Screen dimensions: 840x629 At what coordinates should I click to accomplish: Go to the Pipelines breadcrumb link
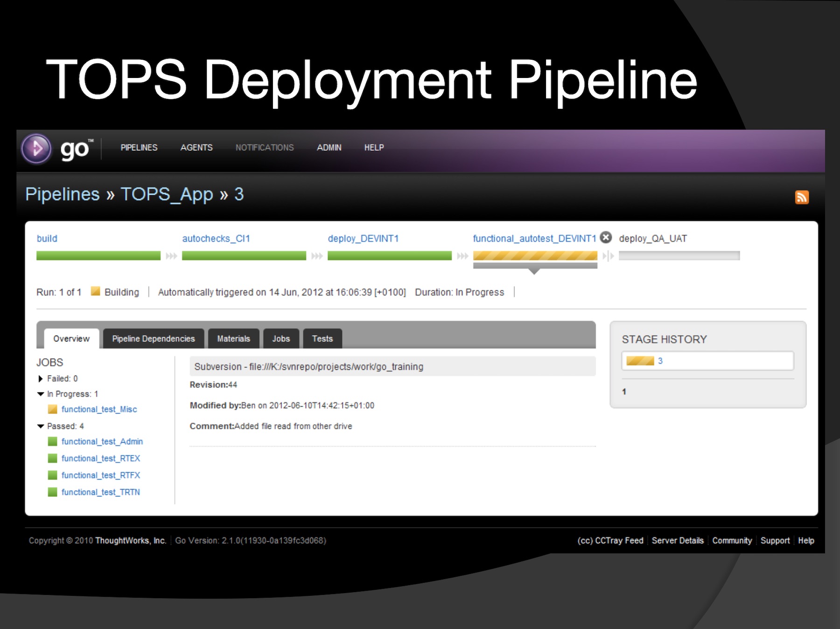[x=63, y=194]
